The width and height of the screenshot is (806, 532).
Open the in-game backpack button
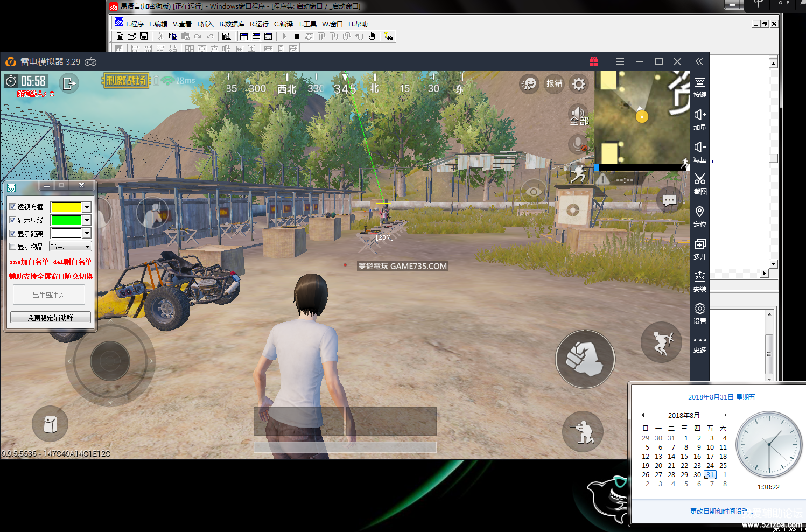click(50, 424)
